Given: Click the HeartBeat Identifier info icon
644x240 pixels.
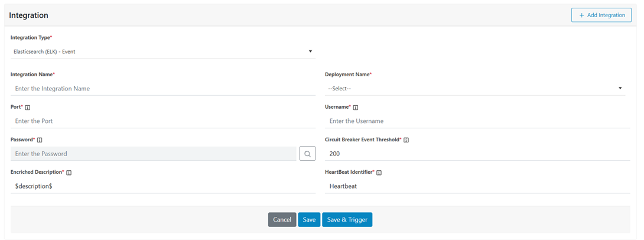Looking at the screenshot, I should [x=379, y=173].
